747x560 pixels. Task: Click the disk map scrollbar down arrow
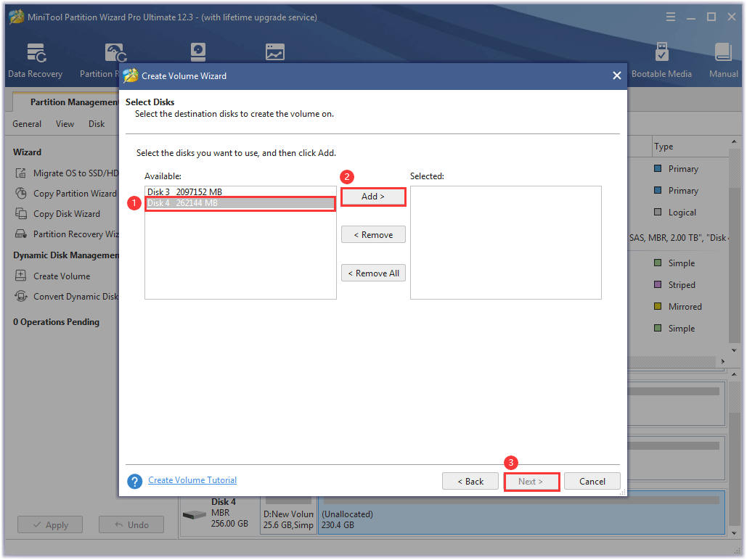(x=734, y=533)
